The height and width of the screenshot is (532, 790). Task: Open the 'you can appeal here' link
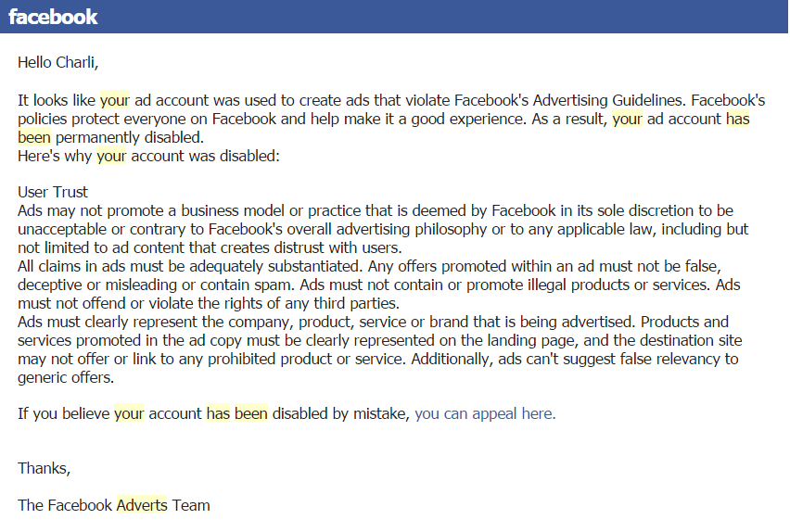pyautogui.click(x=485, y=413)
